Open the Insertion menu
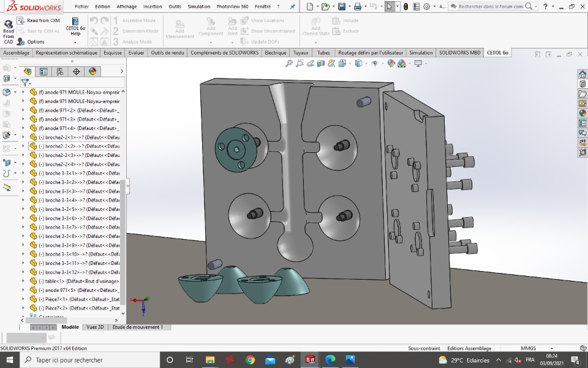Screen dimensions: 588x368 click(x=153, y=6)
